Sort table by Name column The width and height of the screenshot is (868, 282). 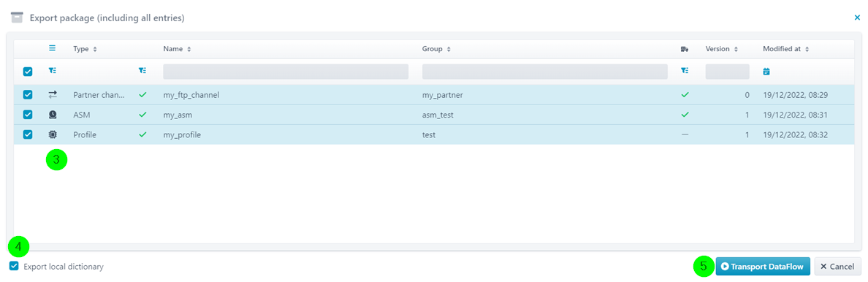click(177, 49)
